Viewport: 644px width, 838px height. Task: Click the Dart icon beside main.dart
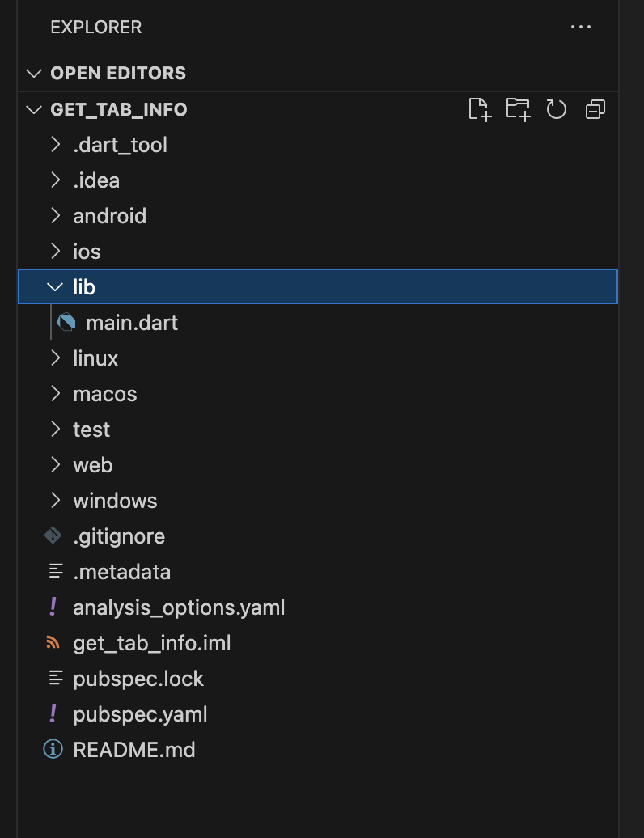point(66,323)
